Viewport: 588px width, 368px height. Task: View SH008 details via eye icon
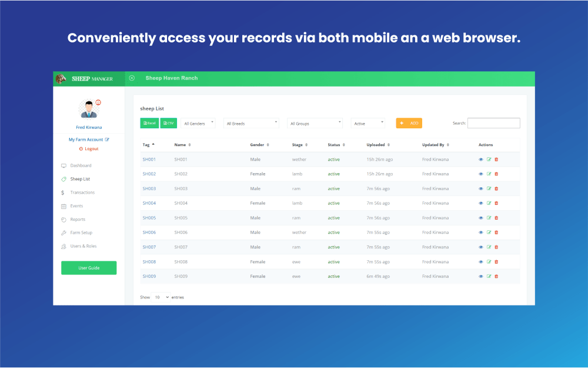tap(481, 262)
